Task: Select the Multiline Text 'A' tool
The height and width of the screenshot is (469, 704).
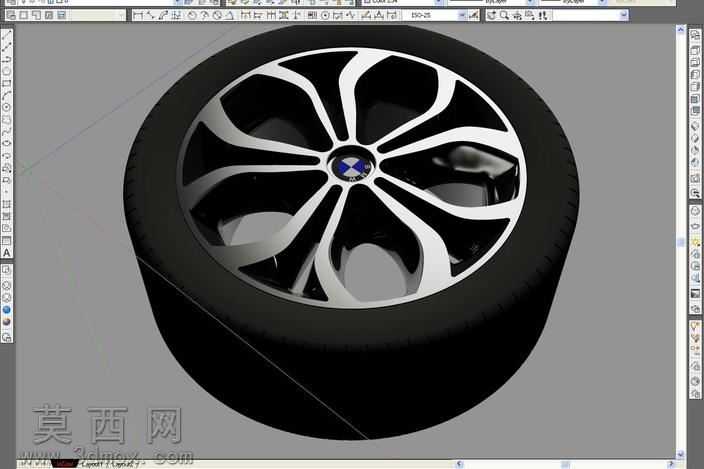Action: coord(7,253)
